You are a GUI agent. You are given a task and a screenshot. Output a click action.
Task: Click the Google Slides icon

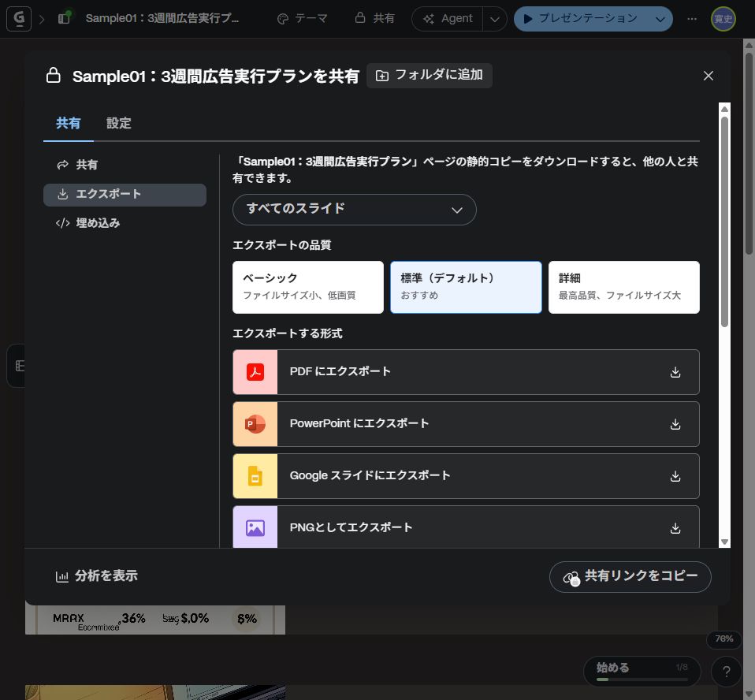click(255, 476)
